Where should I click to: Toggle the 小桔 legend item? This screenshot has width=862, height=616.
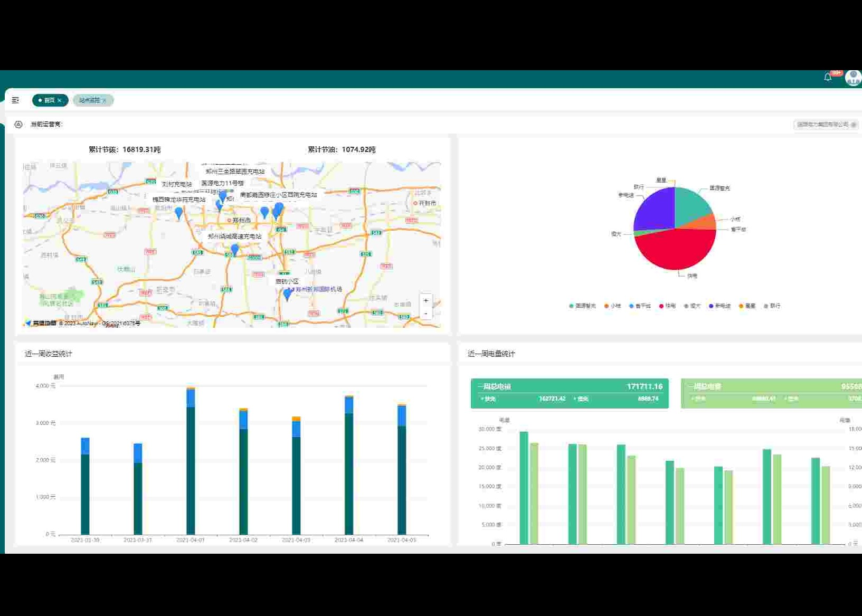click(x=612, y=306)
